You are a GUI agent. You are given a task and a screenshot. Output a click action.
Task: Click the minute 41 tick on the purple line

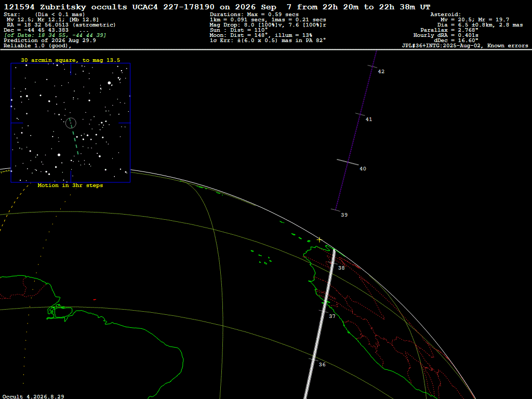click(x=361, y=114)
